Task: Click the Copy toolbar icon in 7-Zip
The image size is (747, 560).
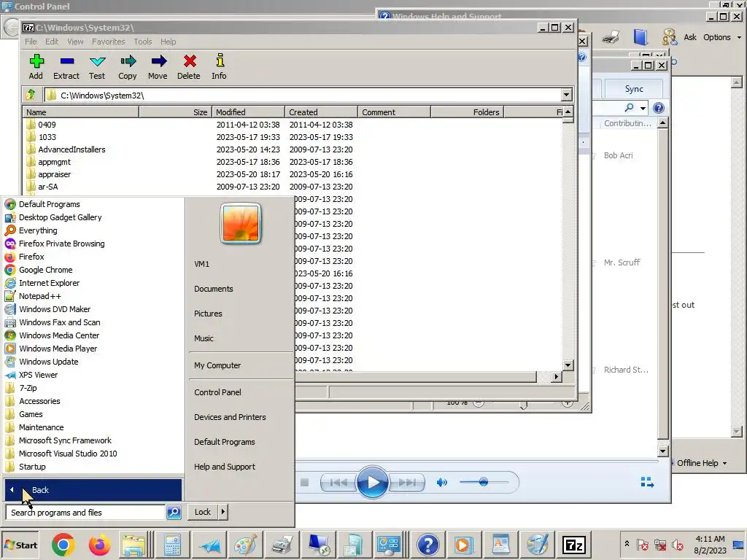Action: click(x=127, y=67)
